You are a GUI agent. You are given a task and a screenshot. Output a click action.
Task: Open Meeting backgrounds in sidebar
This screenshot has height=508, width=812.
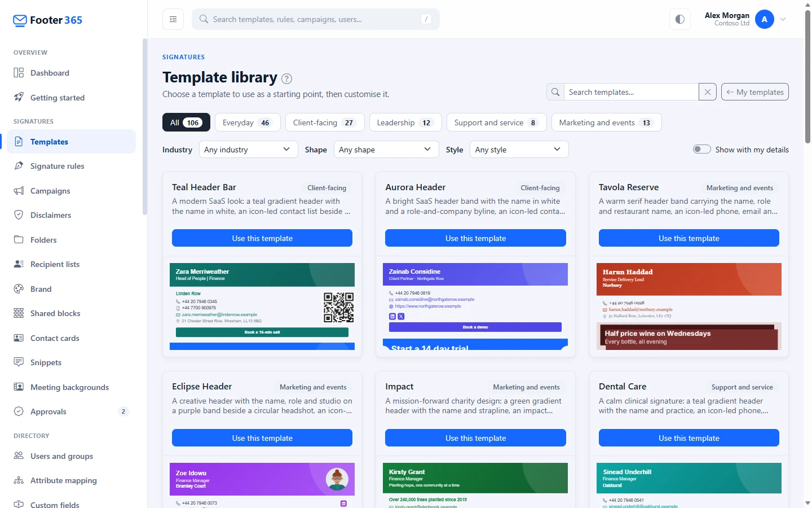[71, 387]
